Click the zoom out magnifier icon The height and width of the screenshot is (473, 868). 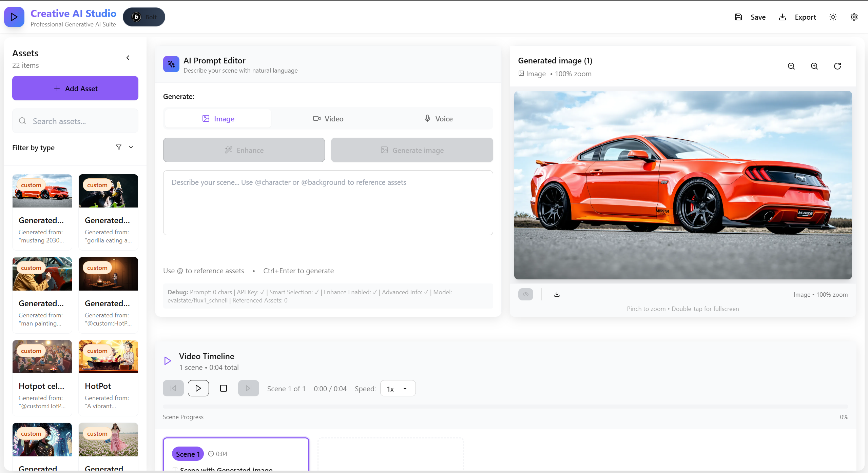tap(791, 66)
